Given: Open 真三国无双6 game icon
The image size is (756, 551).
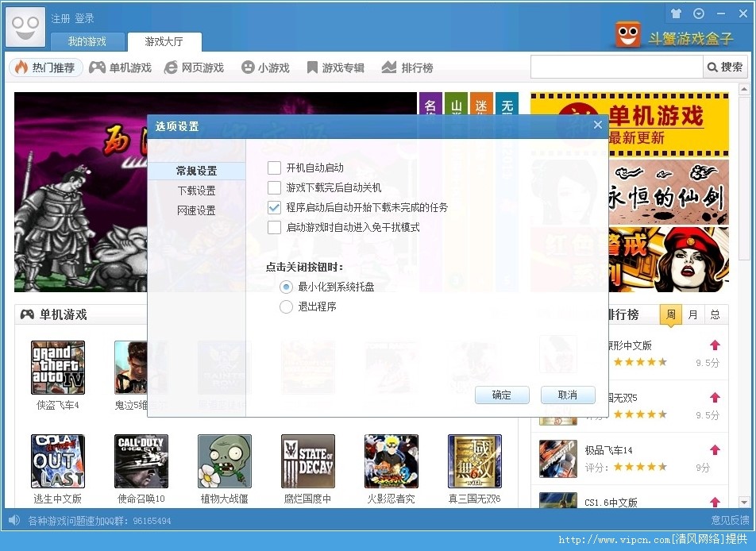Looking at the screenshot, I should (475, 461).
